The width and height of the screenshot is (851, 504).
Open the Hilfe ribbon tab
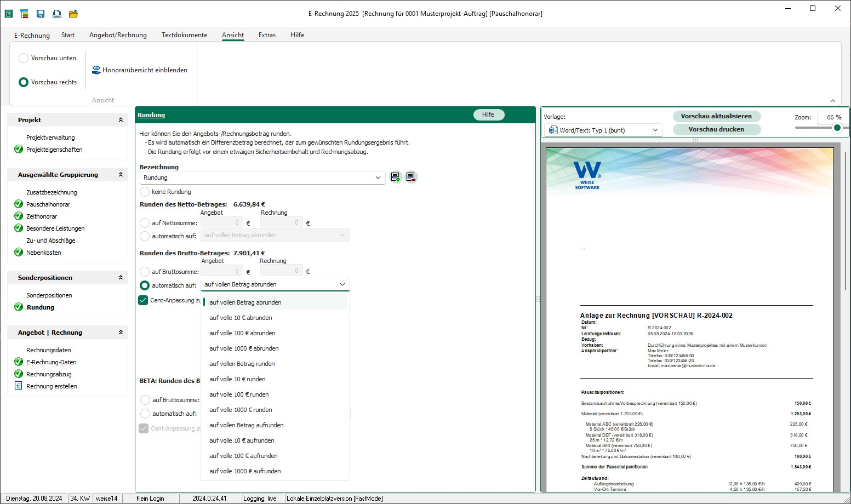coord(297,35)
